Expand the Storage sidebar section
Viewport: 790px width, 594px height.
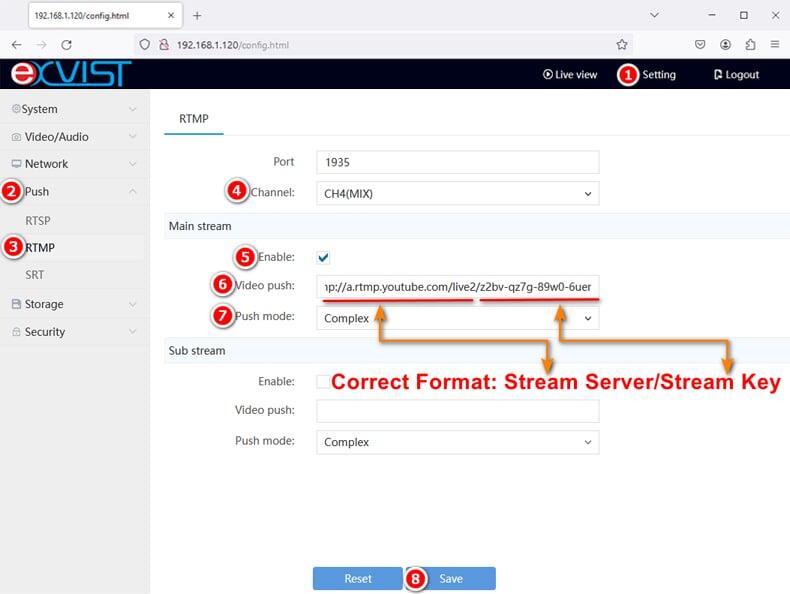[x=75, y=304]
